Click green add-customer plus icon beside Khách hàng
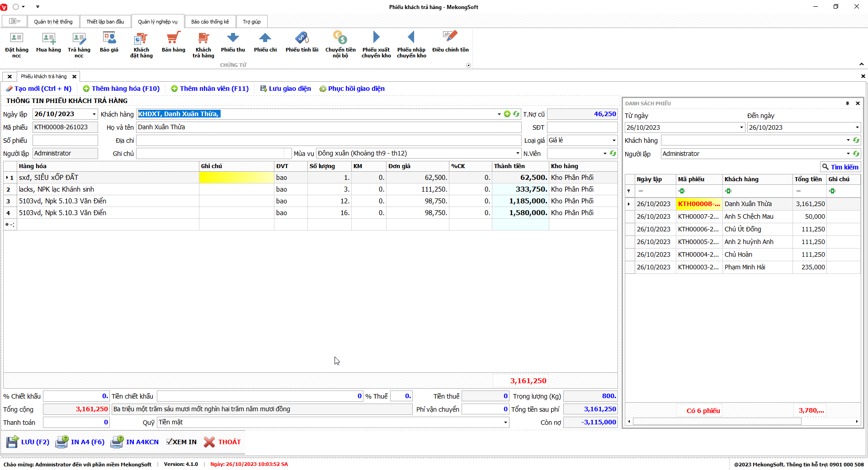This screenshot has height=470, width=868. (x=507, y=114)
